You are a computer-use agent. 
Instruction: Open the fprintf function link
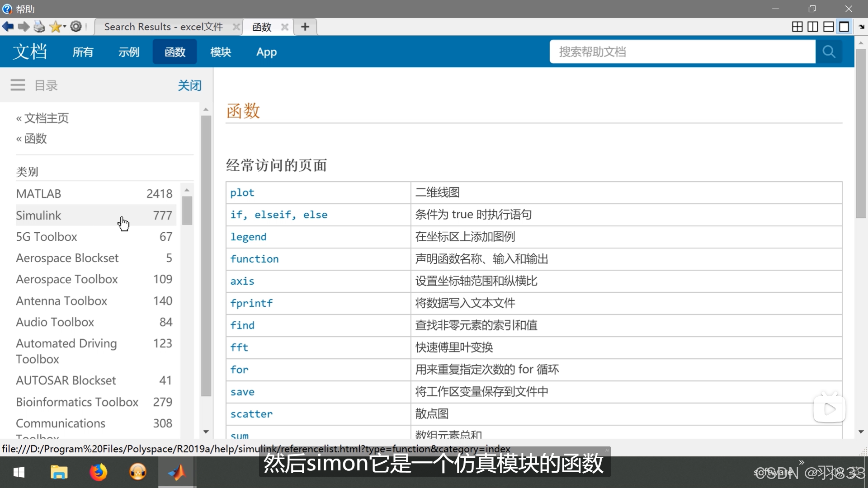[251, 303]
